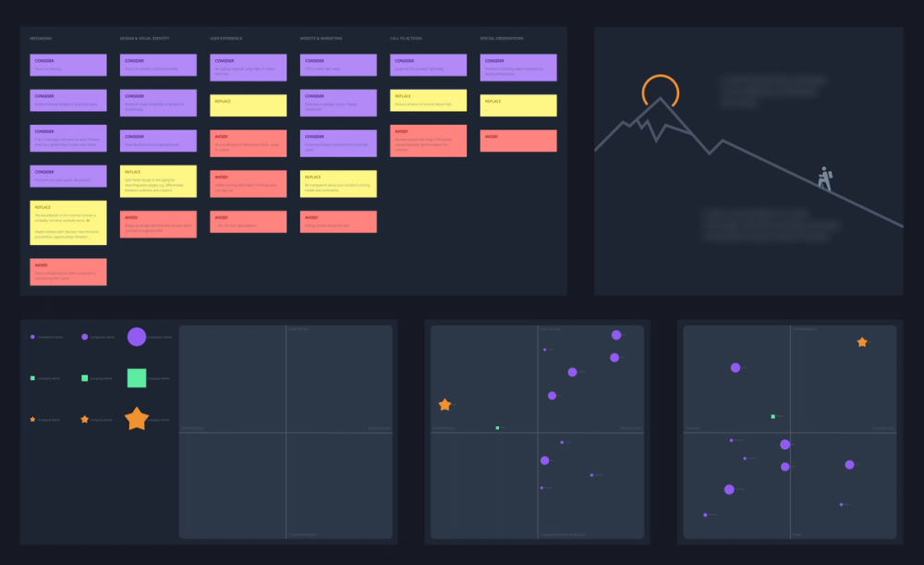Image resolution: width=924 pixels, height=565 pixels.
Task: Select the 'Hidden pricing information' Avoid note
Action: [x=248, y=183]
